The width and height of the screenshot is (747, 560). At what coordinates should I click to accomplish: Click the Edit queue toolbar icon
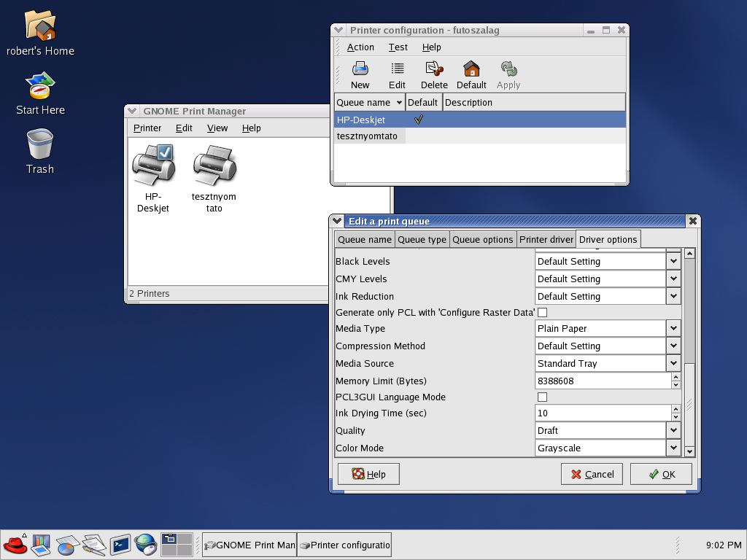tap(397, 75)
